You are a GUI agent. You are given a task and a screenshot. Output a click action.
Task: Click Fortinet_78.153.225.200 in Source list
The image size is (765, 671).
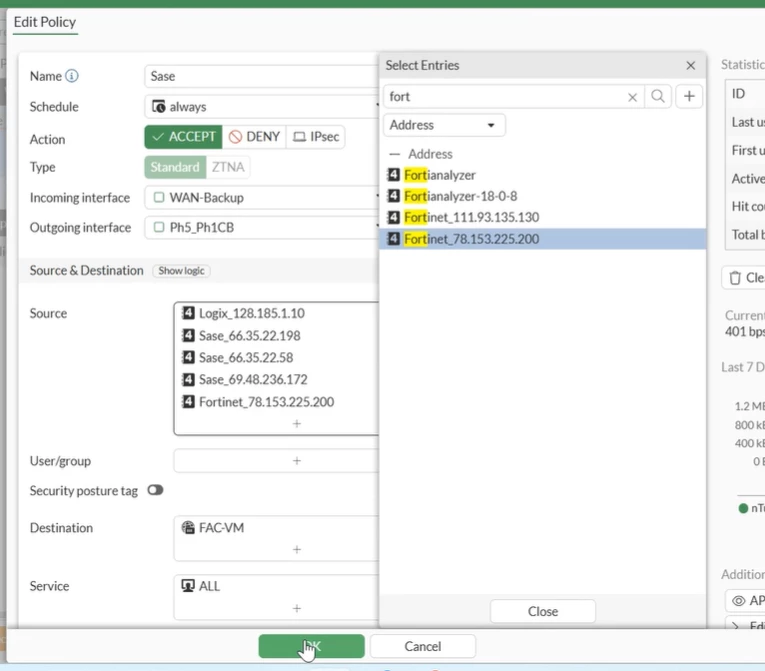click(x=266, y=402)
